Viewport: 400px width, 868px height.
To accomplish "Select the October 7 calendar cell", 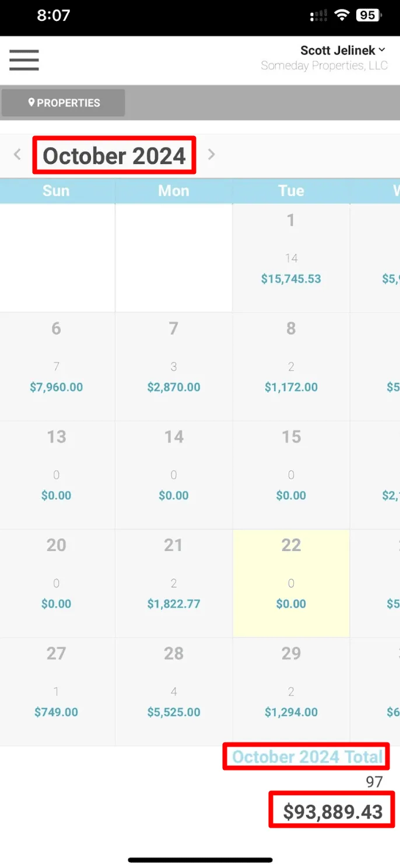I will [173, 366].
